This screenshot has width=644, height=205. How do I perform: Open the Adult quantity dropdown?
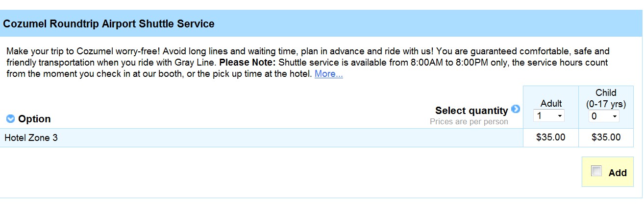coord(549,116)
